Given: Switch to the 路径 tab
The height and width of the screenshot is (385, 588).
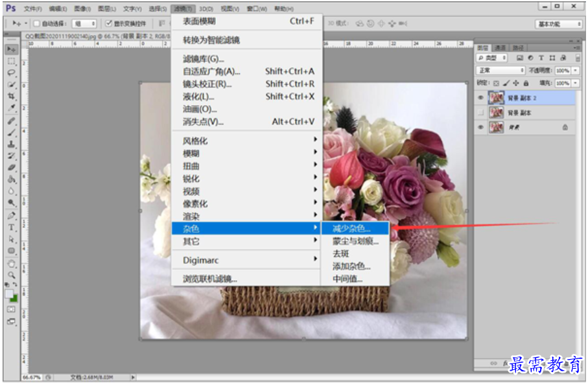Looking at the screenshot, I should coord(518,48).
